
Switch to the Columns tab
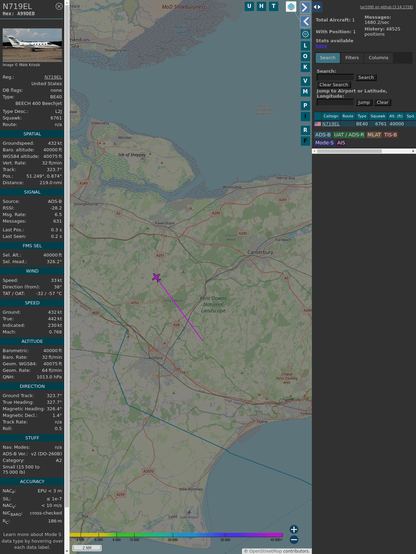click(x=378, y=58)
